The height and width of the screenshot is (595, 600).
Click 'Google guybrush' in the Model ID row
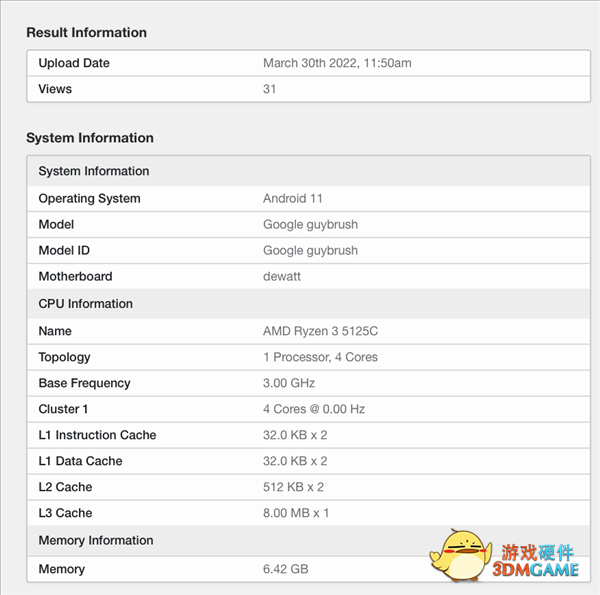pos(310,251)
